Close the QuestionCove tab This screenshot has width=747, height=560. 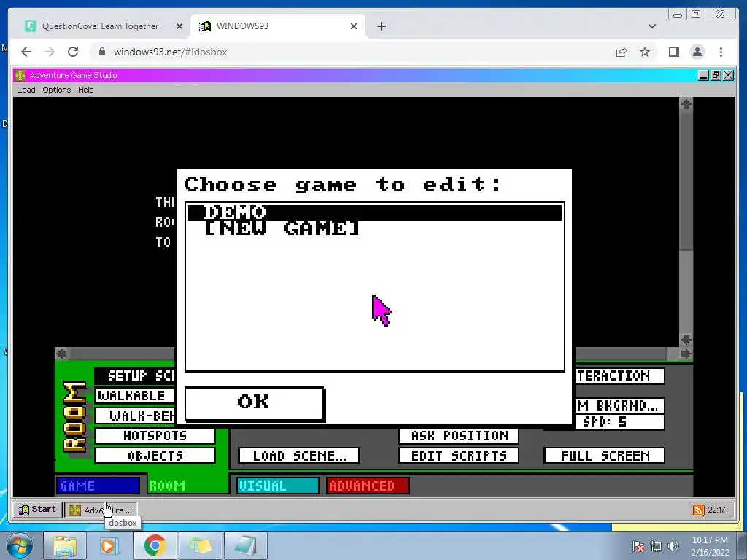pos(179,26)
